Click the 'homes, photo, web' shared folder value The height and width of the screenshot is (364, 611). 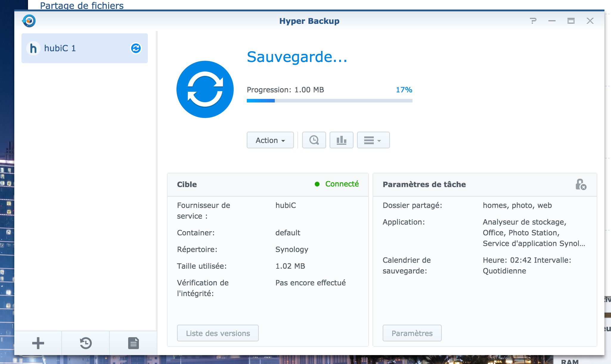(517, 205)
